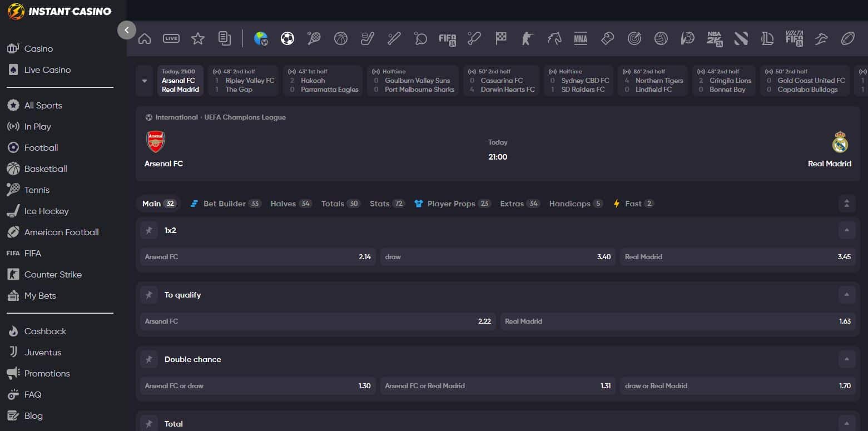Open In Play in the sidebar
Screen dimensions: 868x431
pyautogui.click(x=29, y=127)
